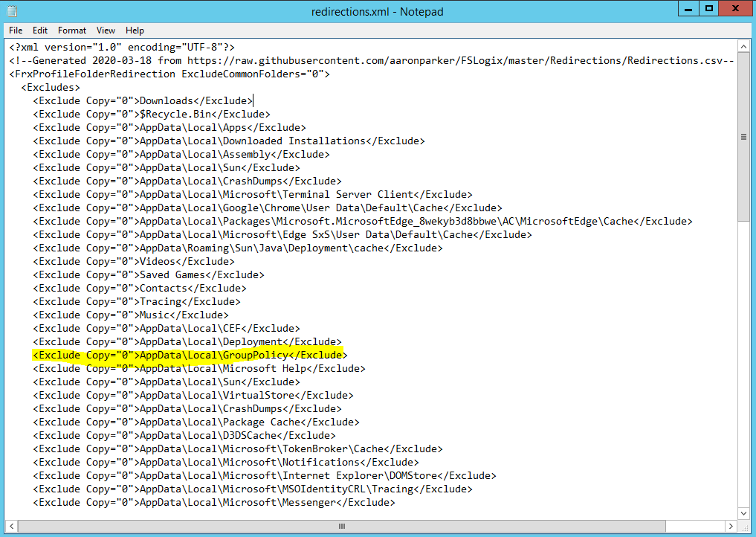Viewport: 756px width, 537px height.
Task: Close the Notepad window
Action: [735, 9]
